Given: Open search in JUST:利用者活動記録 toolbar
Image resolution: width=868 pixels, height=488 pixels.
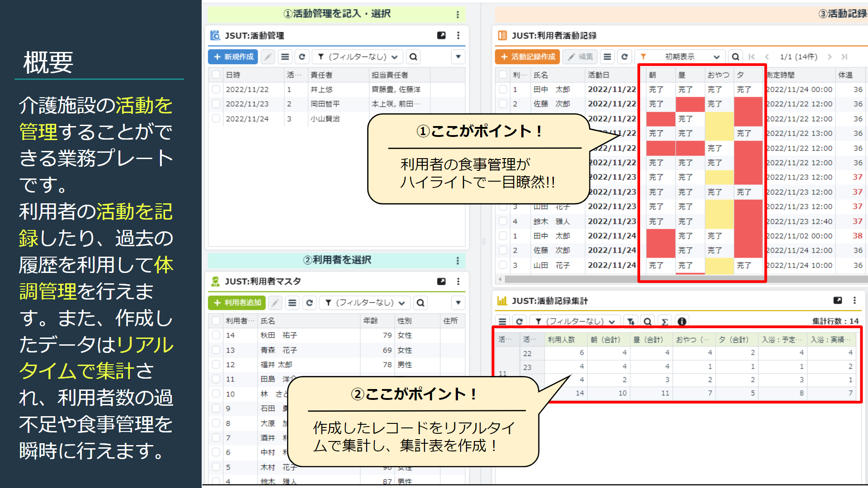Looking at the screenshot, I should tap(736, 56).
